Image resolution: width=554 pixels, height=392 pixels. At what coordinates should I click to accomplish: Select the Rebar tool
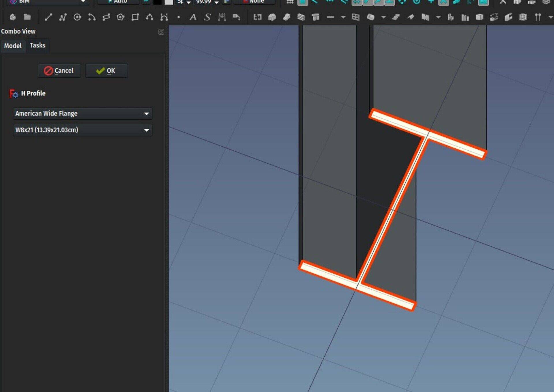pyautogui.click(x=538, y=17)
